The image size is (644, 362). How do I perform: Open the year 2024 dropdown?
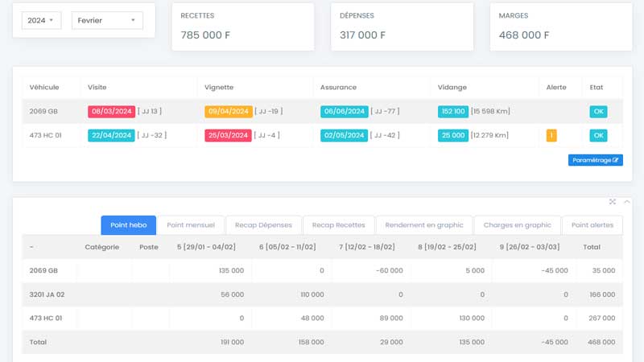(41, 20)
